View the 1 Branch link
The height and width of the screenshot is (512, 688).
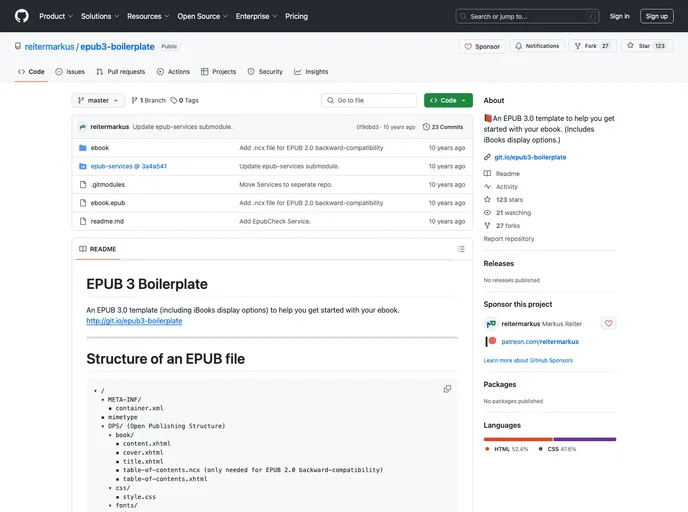click(148, 100)
